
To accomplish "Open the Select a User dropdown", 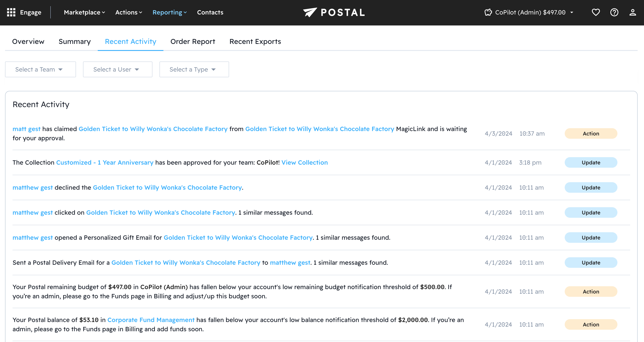I will click(118, 69).
